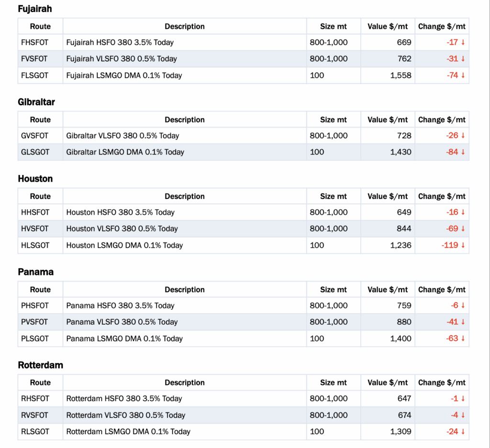
Task: Select the PVSFOT route code
Action: (x=35, y=322)
